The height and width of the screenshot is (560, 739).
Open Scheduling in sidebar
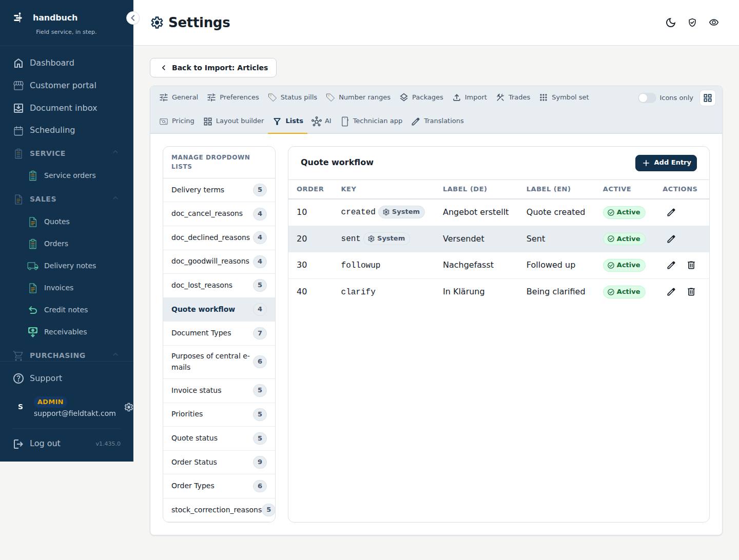[66, 130]
